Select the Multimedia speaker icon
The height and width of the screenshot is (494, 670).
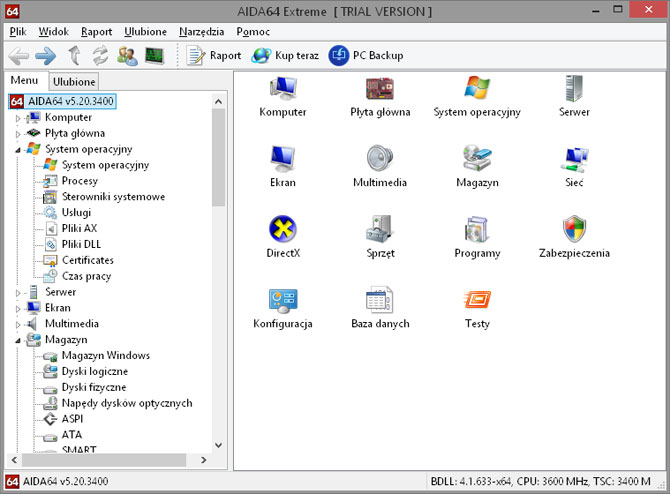coord(380,159)
